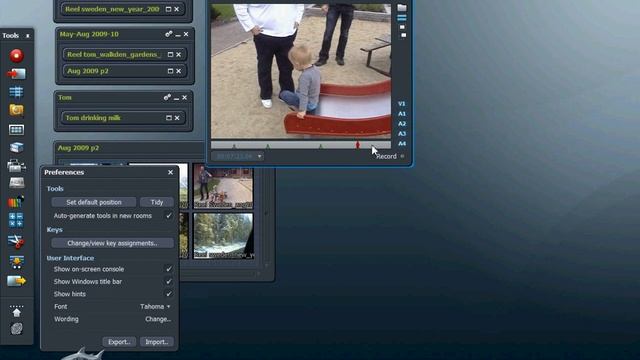640x360 pixels.
Task: Click the Aug 2009 p2 bin title
Action: [78, 148]
